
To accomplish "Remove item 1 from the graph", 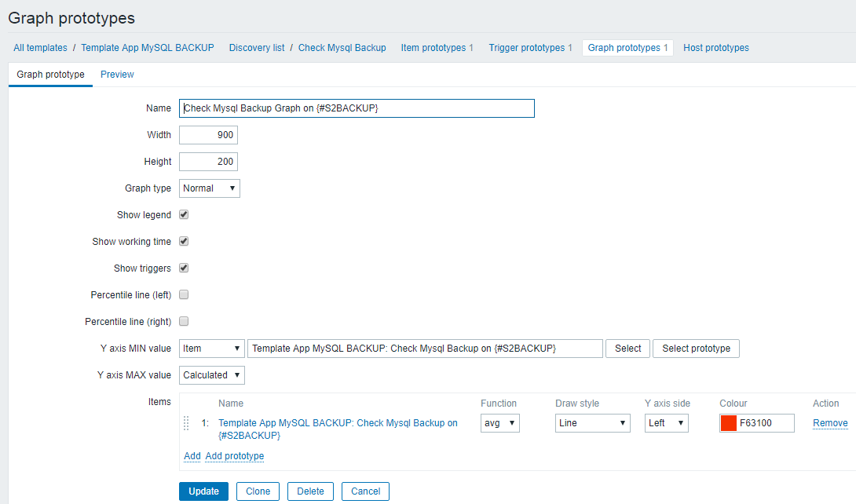I will (830, 423).
